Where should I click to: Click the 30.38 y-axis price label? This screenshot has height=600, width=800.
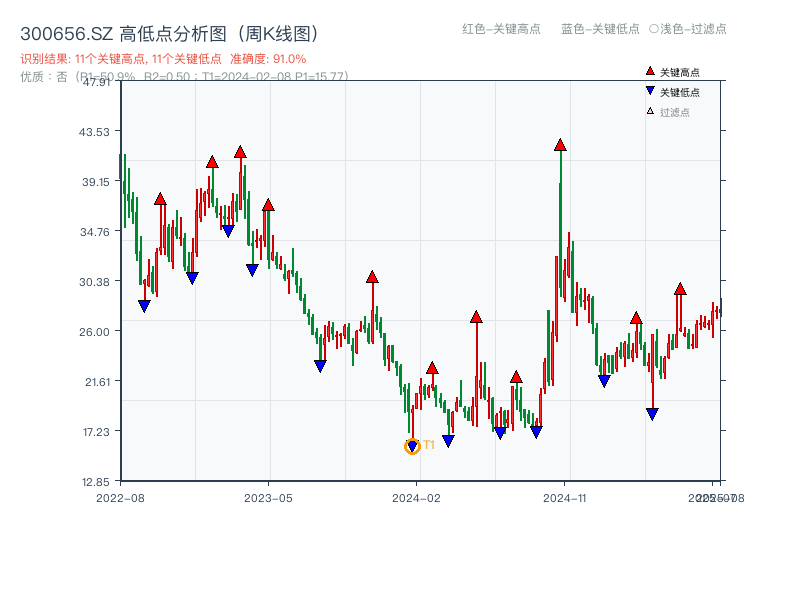point(94,282)
